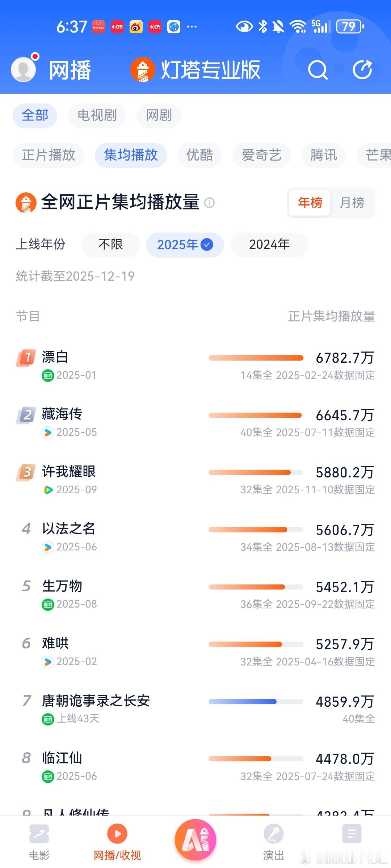Viewport: 391px width, 868px height.
Task: Open the central AI assistant button
Action: 195,840
